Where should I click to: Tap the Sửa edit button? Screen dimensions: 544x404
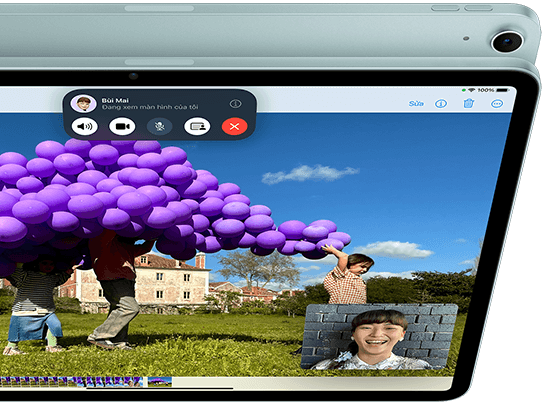tap(416, 103)
